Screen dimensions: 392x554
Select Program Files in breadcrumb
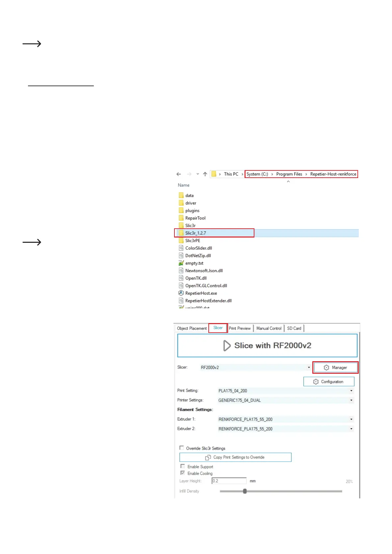click(x=289, y=174)
